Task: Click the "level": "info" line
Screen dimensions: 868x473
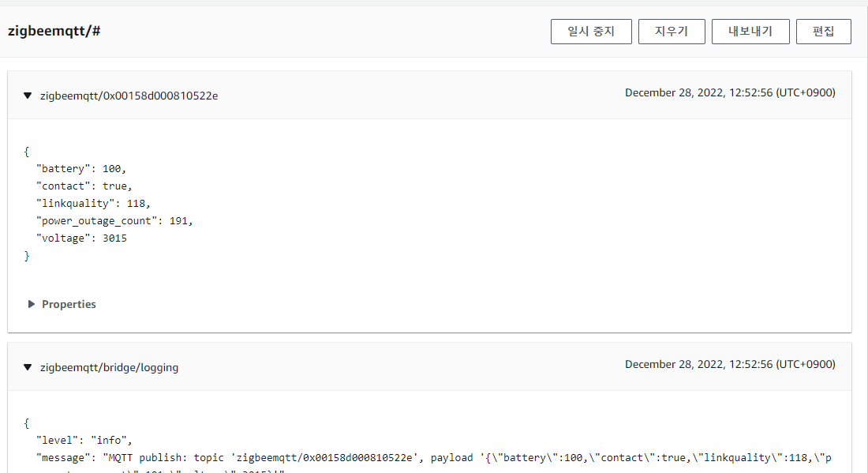Action: tap(84, 441)
